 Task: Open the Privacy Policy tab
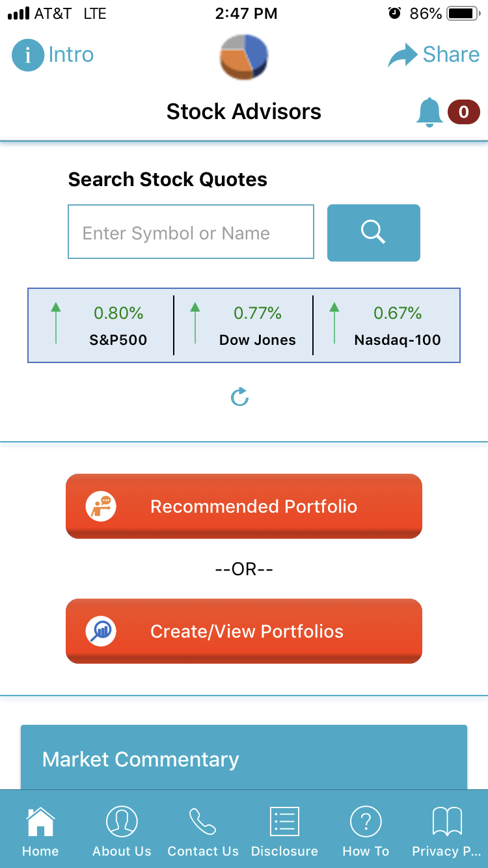coord(447,830)
